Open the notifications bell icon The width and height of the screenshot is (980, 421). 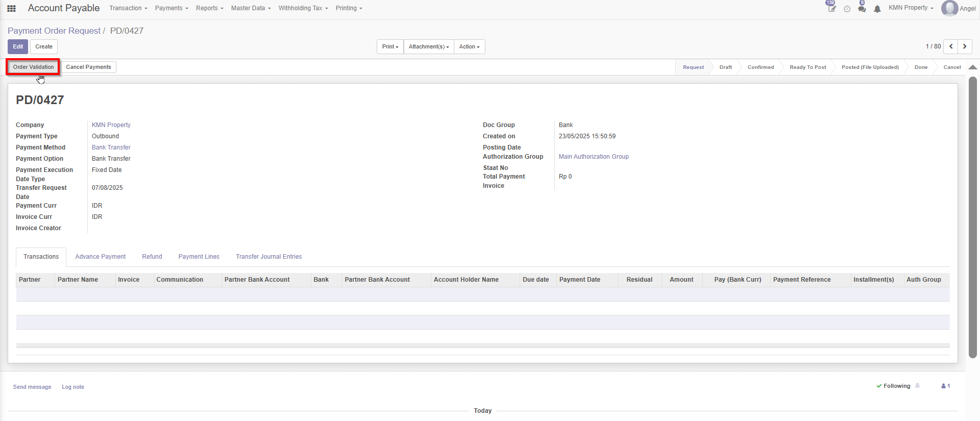(x=877, y=9)
